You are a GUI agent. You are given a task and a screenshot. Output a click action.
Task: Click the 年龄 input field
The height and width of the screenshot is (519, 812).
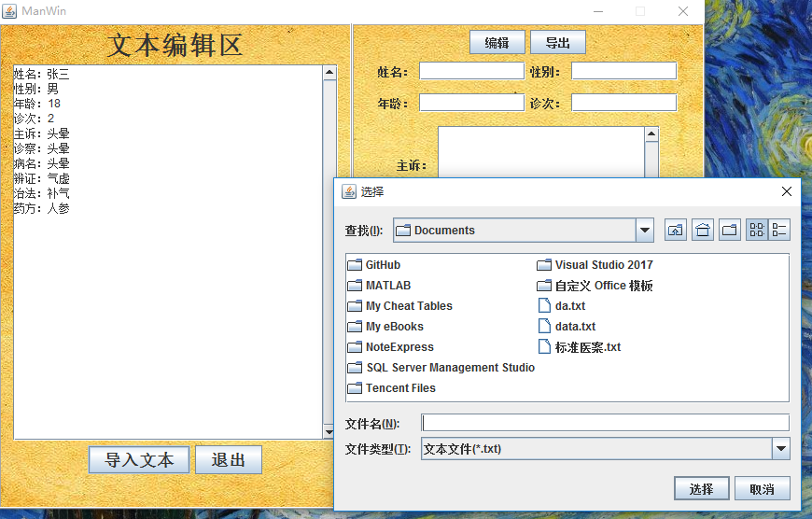tap(471, 103)
